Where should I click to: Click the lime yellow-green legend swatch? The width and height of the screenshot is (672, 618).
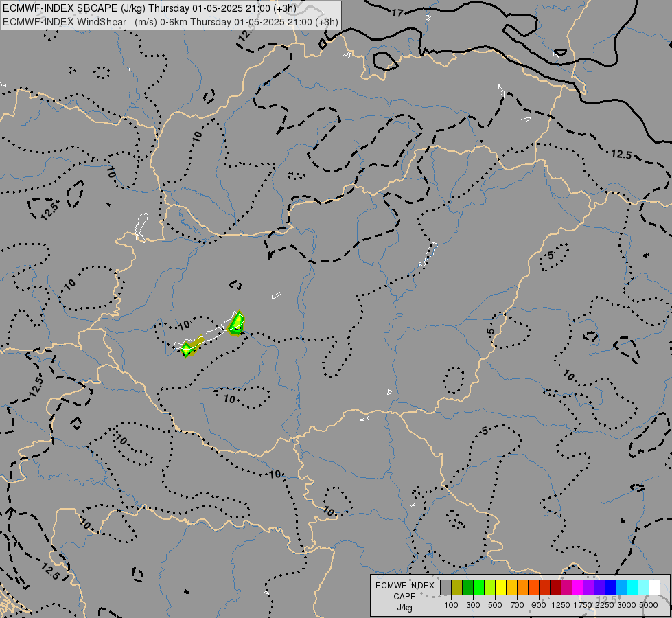pyautogui.click(x=490, y=587)
